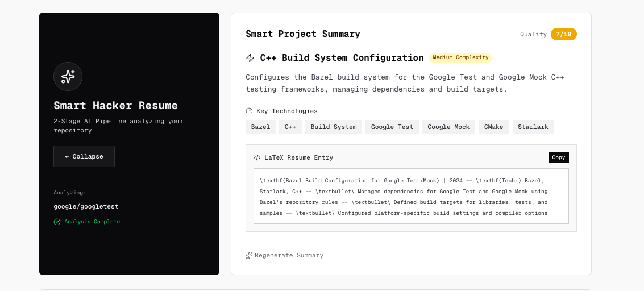Copy the LaTeX resume entry
Screen dimensions: 644x291
[558, 157]
